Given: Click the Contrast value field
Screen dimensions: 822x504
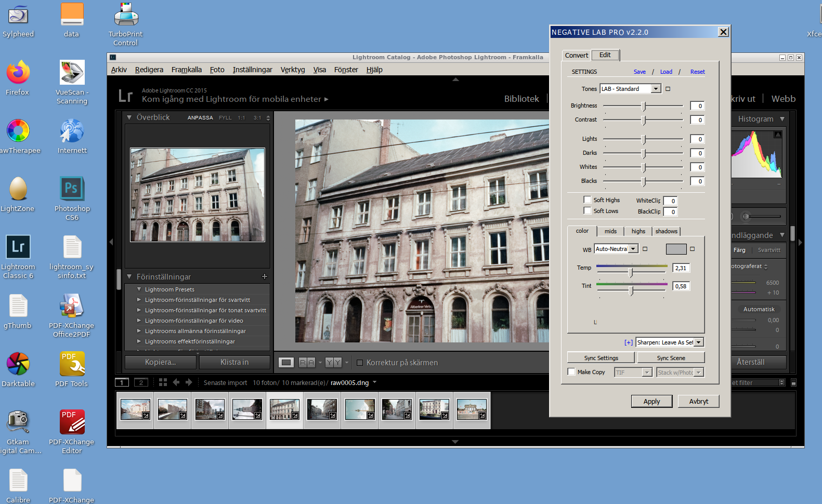Looking at the screenshot, I should pos(697,120).
